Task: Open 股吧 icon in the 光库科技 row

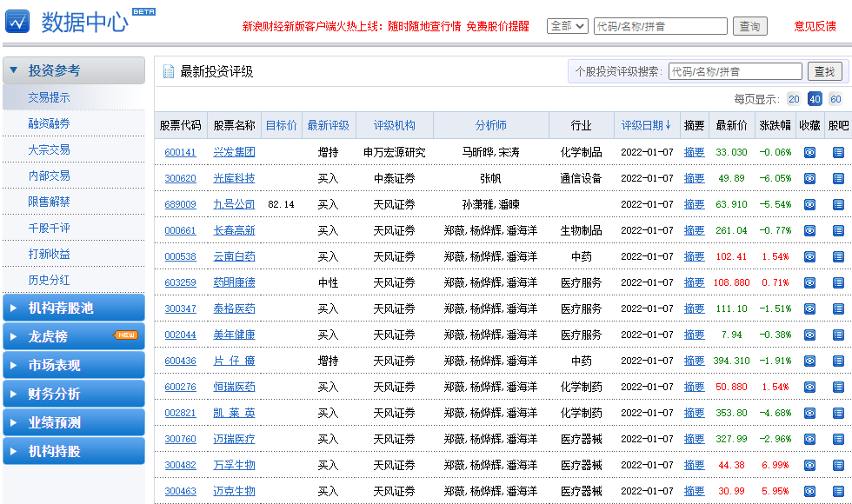Action: click(838, 179)
